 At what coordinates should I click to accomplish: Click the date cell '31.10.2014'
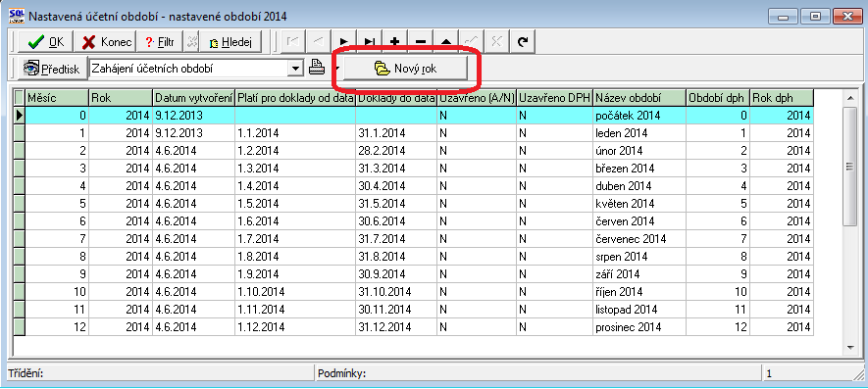396,292
